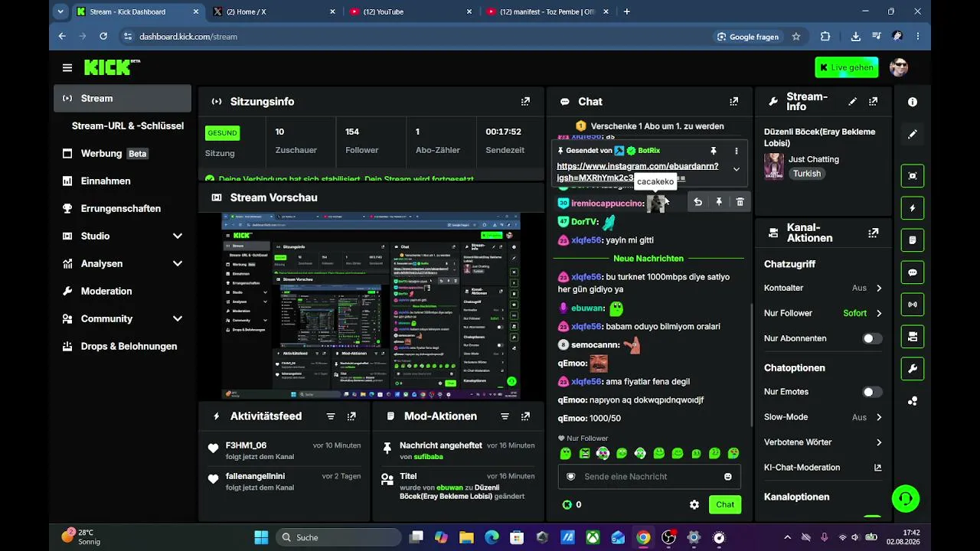Click the Live gehen button
This screenshot has height=551, width=980.
click(847, 67)
